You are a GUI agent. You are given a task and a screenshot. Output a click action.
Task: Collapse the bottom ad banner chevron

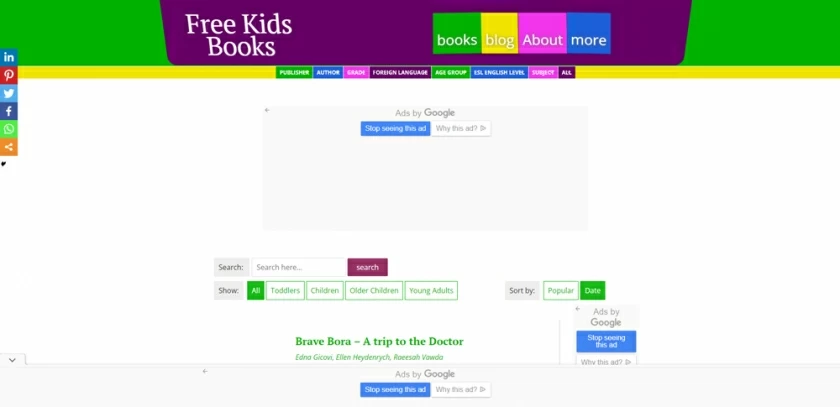tap(11, 359)
